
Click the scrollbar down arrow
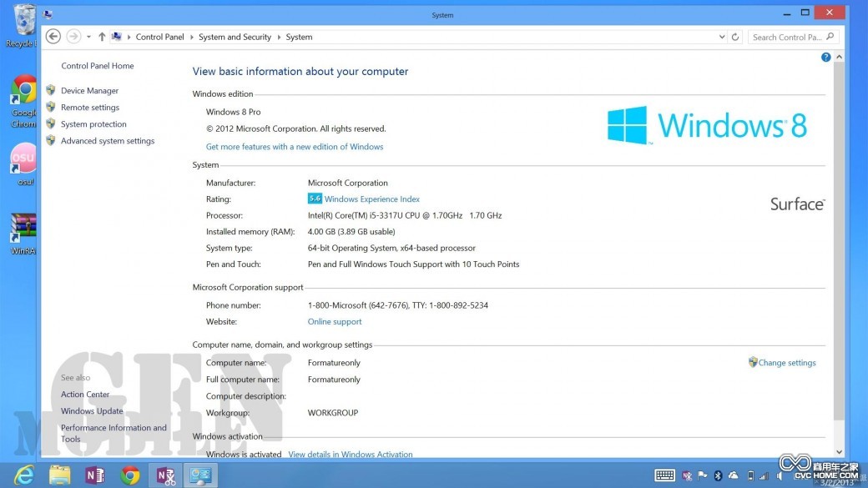point(840,452)
